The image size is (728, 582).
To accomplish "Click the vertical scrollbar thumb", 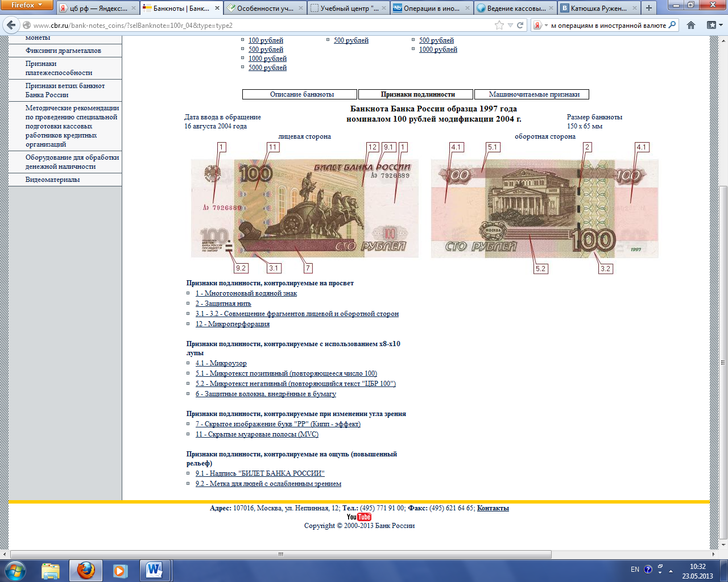I will click(x=723, y=362).
